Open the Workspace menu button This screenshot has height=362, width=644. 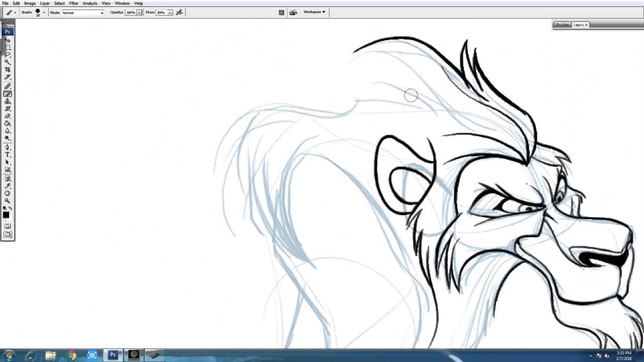click(x=314, y=12)
